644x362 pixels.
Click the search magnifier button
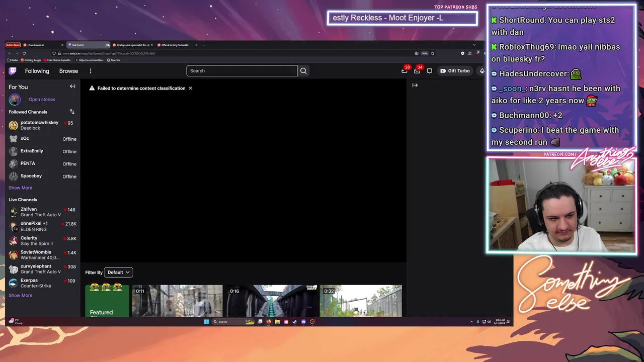(303, 71)
